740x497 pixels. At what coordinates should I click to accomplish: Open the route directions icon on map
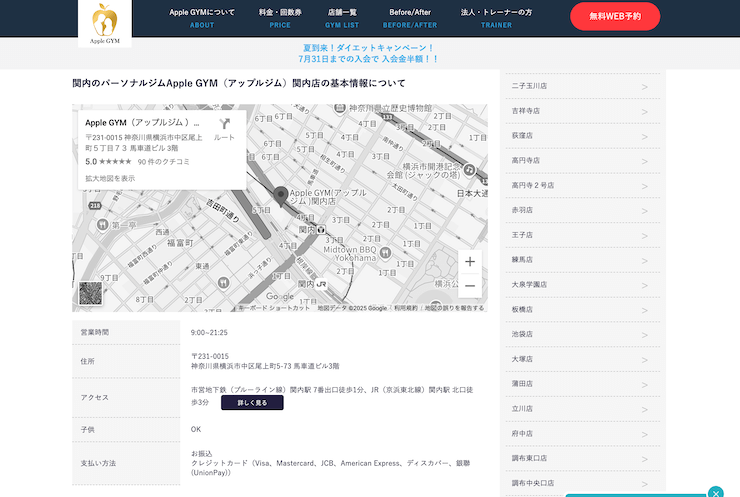tap(224, 124)
